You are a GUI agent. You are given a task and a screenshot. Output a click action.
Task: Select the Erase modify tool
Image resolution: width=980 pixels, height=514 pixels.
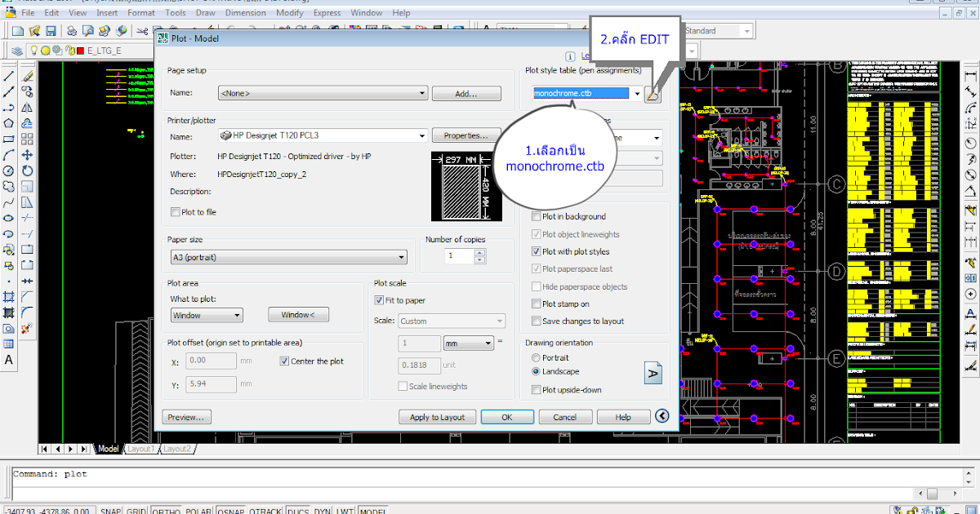click(28, 75)
